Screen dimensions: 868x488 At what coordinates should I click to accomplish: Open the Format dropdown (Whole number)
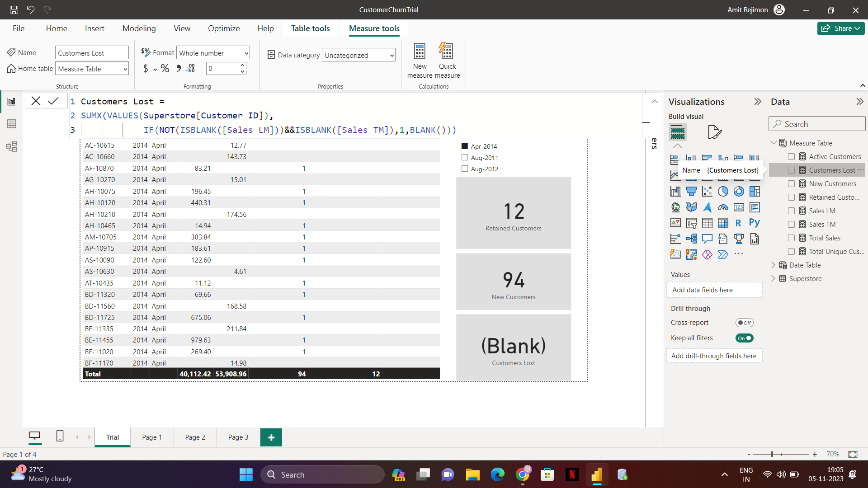[x=213, y=53]
